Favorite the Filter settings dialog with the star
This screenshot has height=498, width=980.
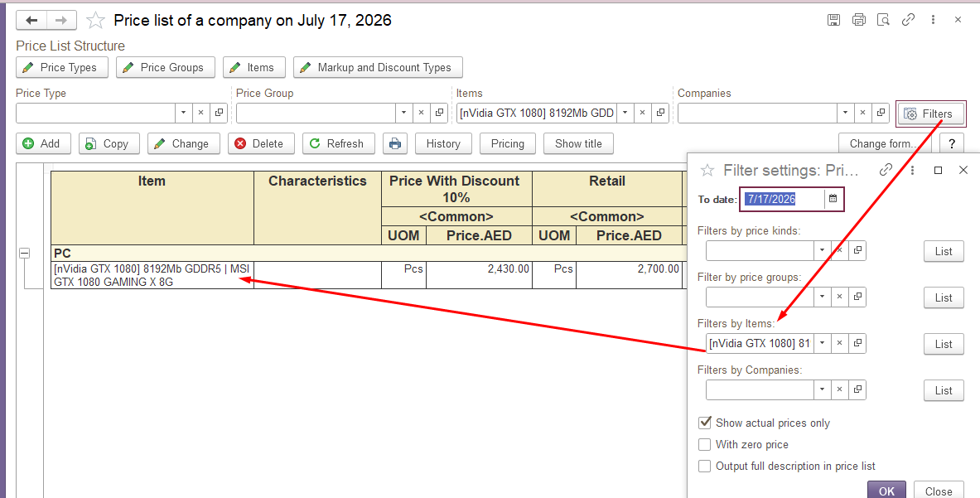click(x=707, y=170)
